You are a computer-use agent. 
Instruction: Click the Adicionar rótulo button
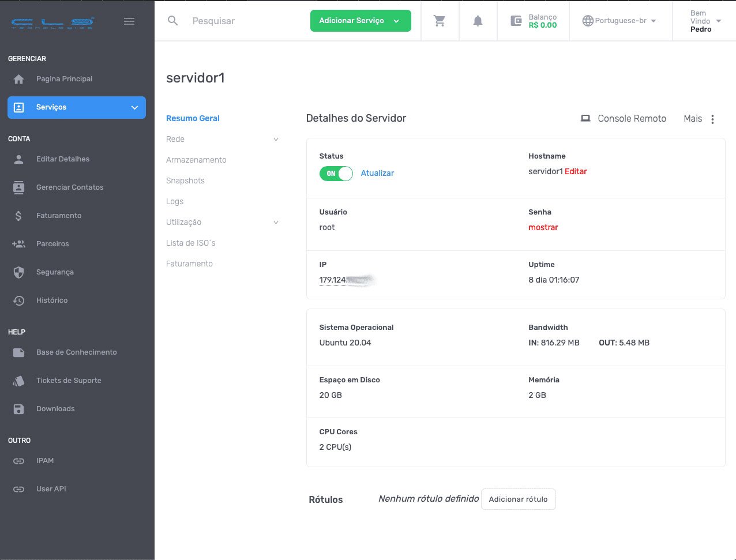tap(518, 499)
